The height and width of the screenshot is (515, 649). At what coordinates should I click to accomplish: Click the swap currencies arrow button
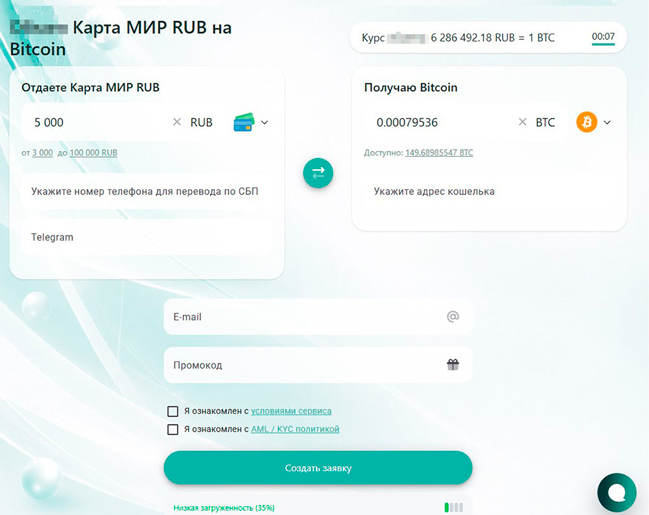point(318,173)
